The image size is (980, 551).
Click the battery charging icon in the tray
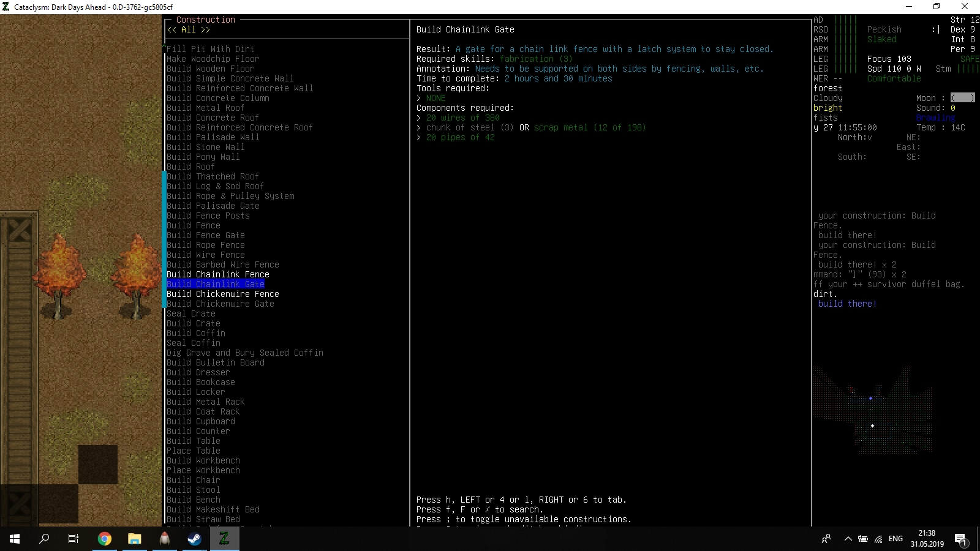864,539
